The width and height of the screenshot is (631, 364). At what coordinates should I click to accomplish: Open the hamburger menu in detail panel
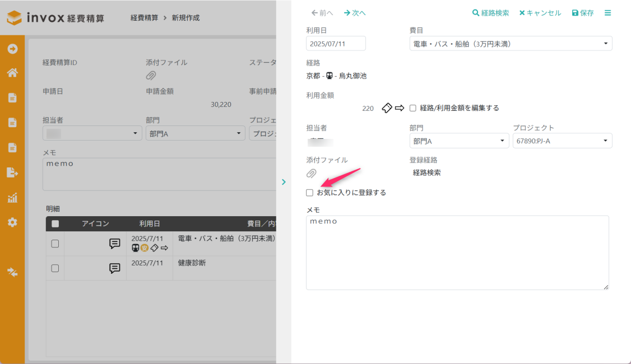[607, 13]
